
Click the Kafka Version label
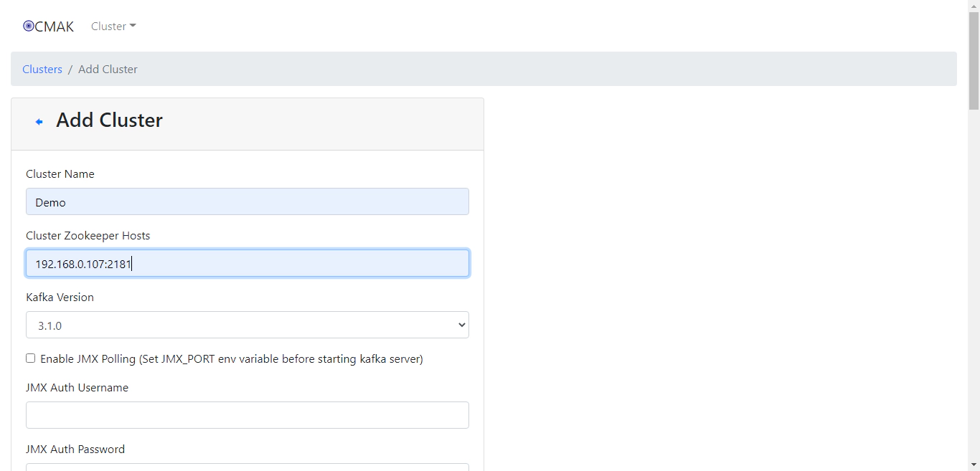(60, 298)
